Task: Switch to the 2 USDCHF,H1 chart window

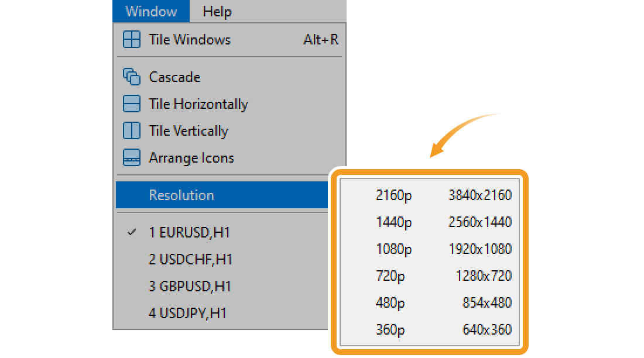Action: (x=190, y=260)
